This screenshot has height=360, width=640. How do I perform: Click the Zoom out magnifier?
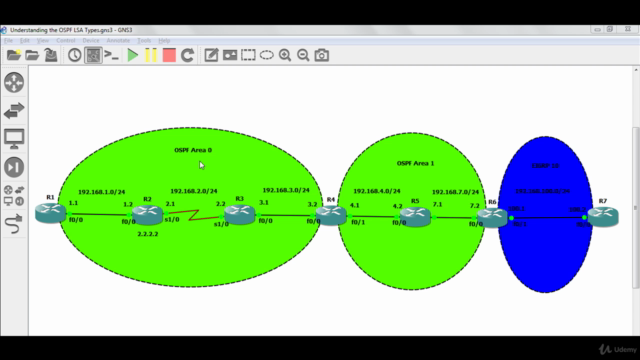[x=303, y=55]
